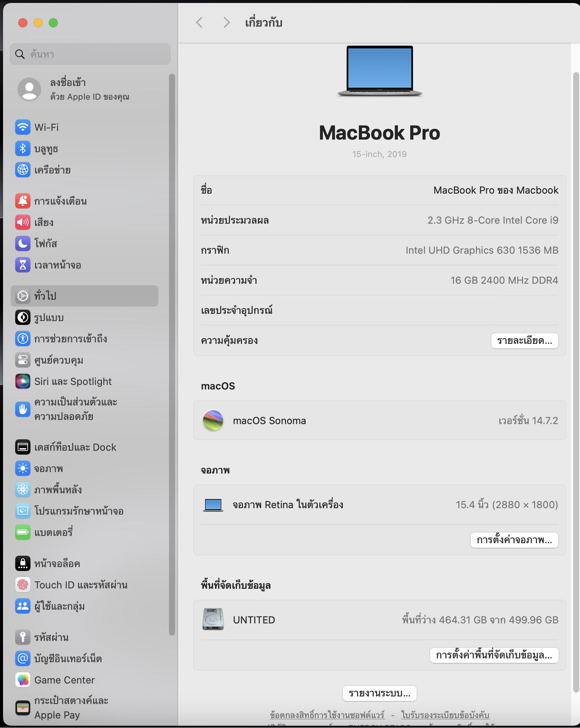
Task: Open Screen Time hourglass icon (เวลาหน้าจอ)
Action: click(23, 265)
